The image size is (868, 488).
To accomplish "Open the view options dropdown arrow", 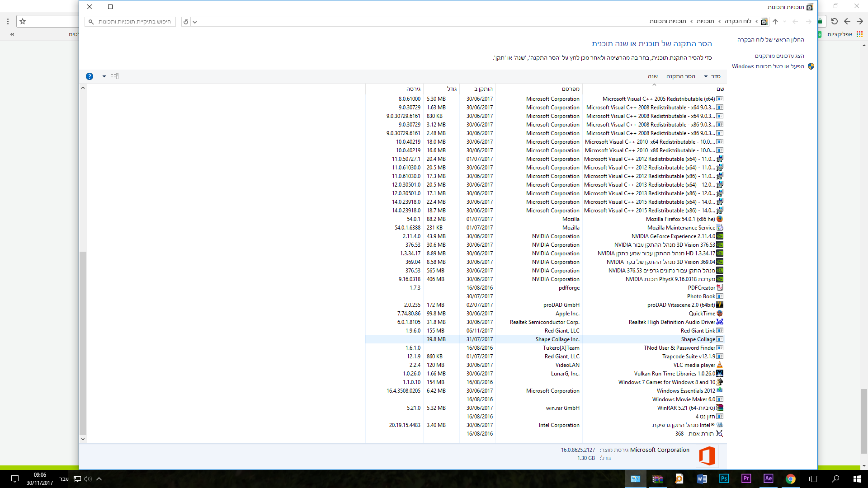I will [104, 76].
